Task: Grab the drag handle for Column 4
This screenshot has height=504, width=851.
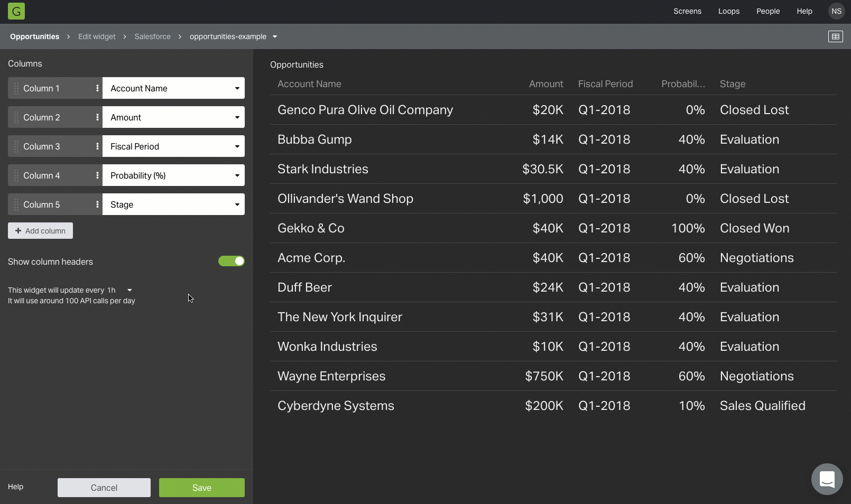Action: coord(16,175)
